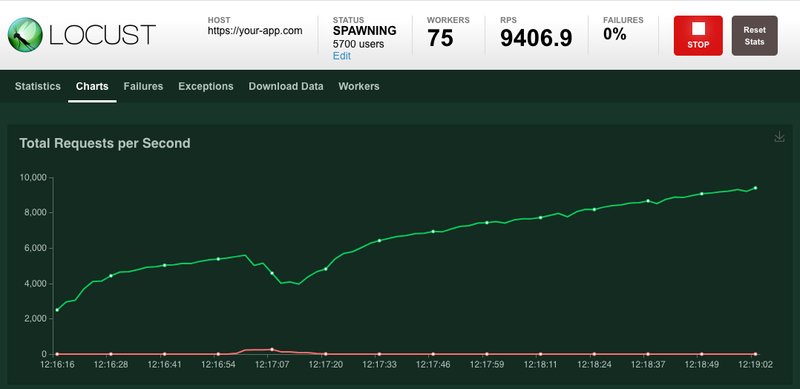Open the Failures tab
Viewport: 800px width, 389px height.
143,86
